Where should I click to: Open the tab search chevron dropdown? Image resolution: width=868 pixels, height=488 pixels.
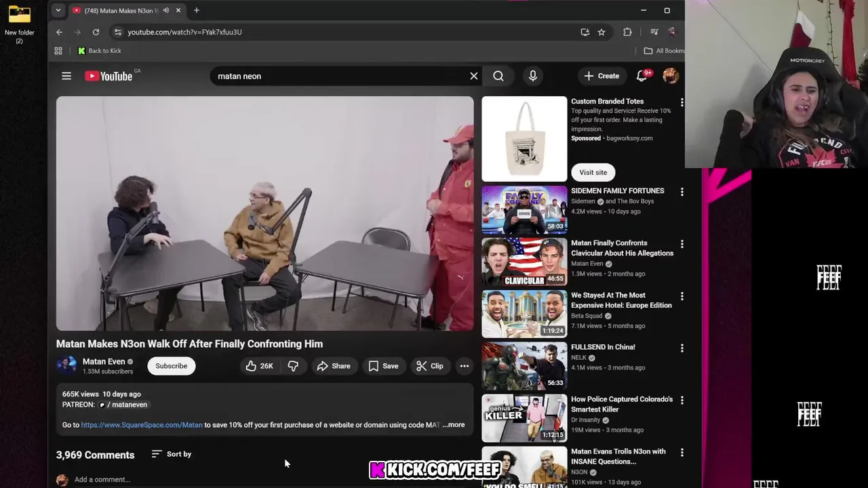[x=58, y=10]
